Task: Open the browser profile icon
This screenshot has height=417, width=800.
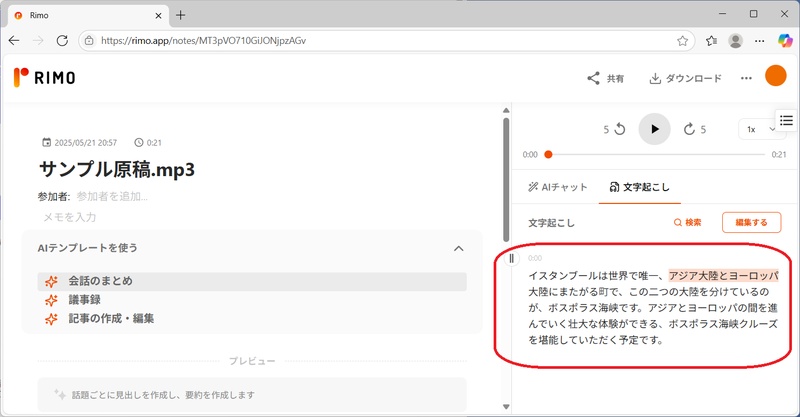Action: point(735,41)
